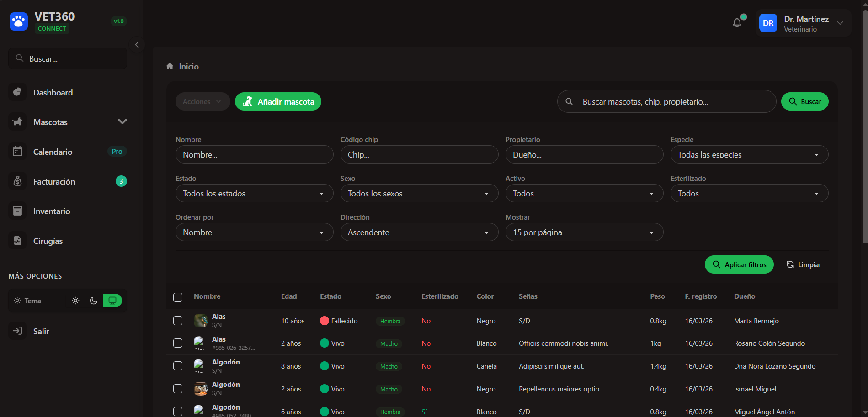This screenshot has height=417, width=868.
Task: Click the VET360 paw logo
Action: tap(19, 21)
